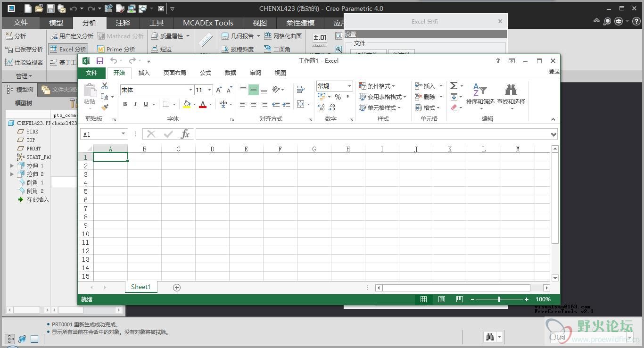Select middle vertical alignment
This screenshot has width=644, height=348.
point(254,89)
